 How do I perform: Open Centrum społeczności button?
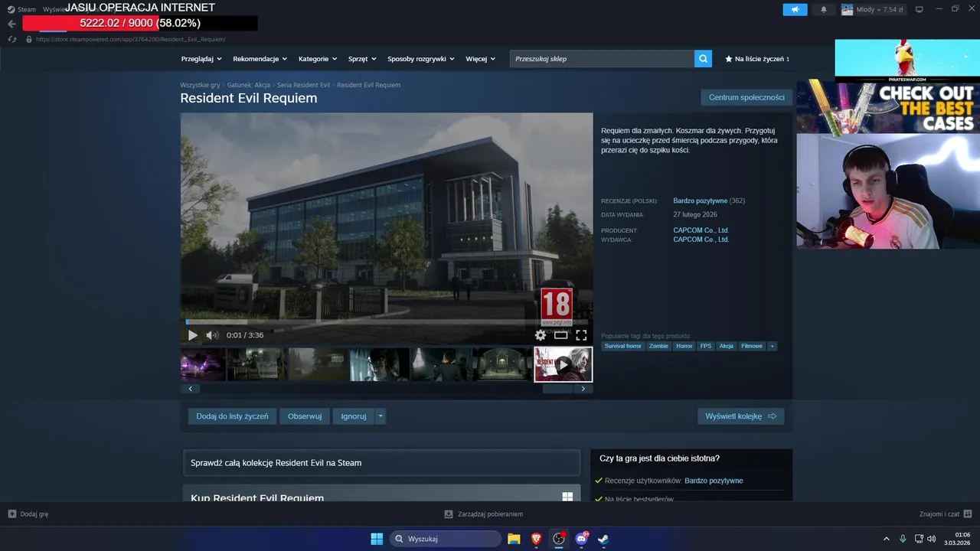(746, 97)
